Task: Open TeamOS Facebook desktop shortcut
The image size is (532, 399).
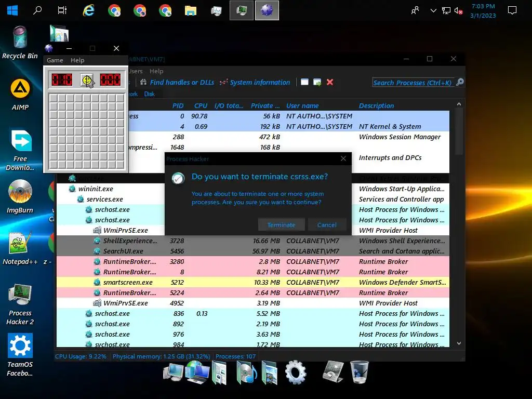Action: (x=20, y=355)
